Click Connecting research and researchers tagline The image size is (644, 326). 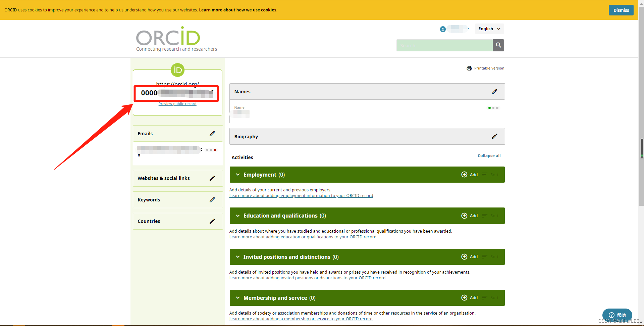[x=176, y=49]
